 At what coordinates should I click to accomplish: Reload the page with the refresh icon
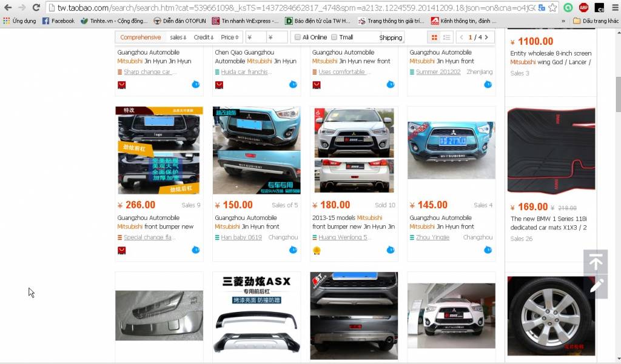(x=36, y=7)
